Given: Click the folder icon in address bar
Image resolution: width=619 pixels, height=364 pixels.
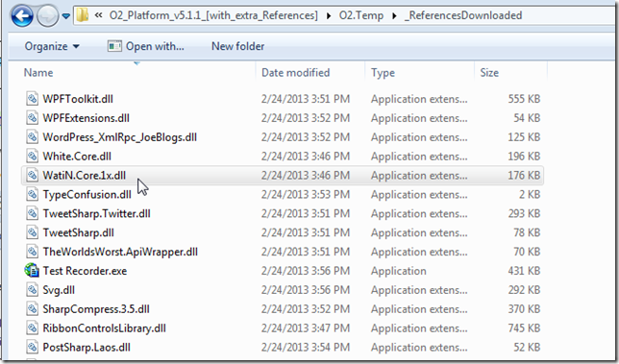Looking at the screenshot, I should pos(82,15).
